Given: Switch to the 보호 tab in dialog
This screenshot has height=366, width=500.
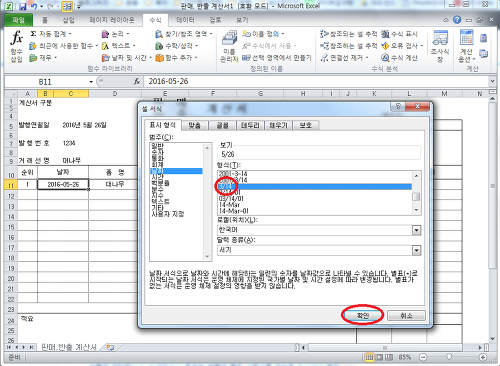Looking at the screenshot, I should pyautogui.click(x=306, y=125).
